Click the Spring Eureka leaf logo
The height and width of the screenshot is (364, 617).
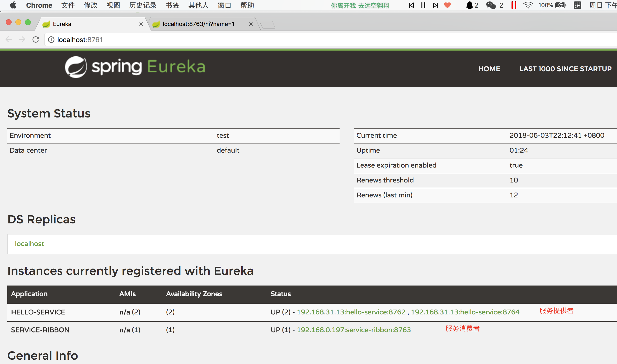pyautogui.click(x=76, y=67)
